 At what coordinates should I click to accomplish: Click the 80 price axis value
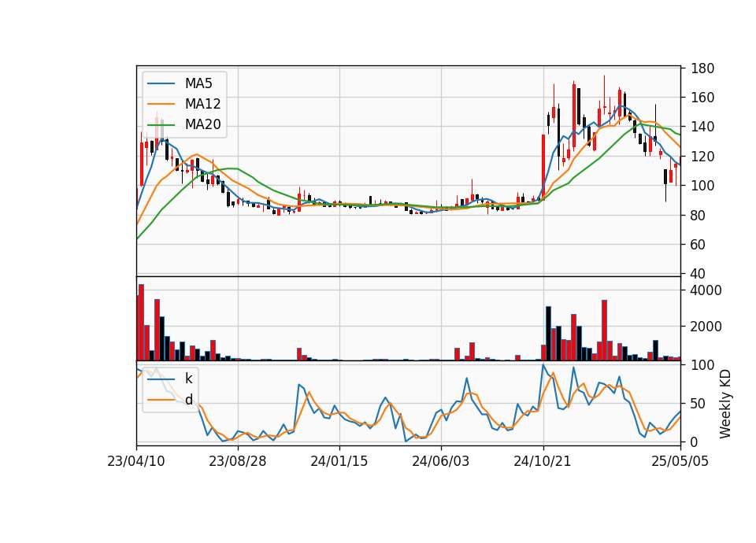point(699,216)
